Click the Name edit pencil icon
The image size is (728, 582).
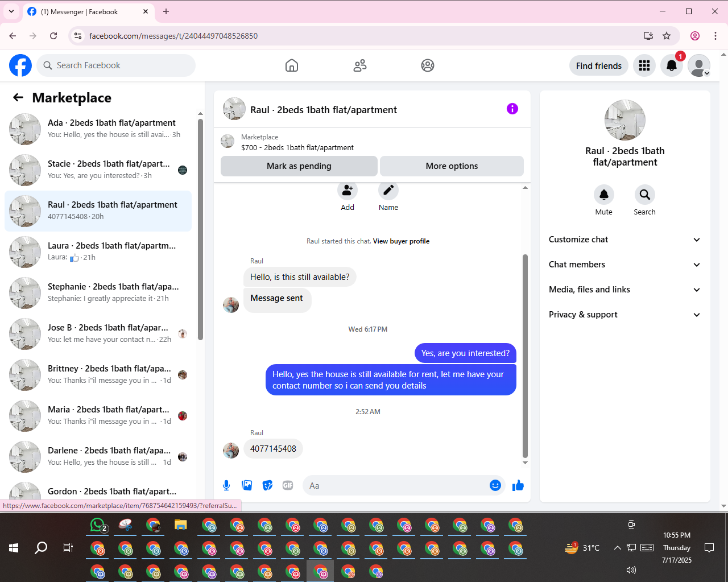(x=388, y=190)
